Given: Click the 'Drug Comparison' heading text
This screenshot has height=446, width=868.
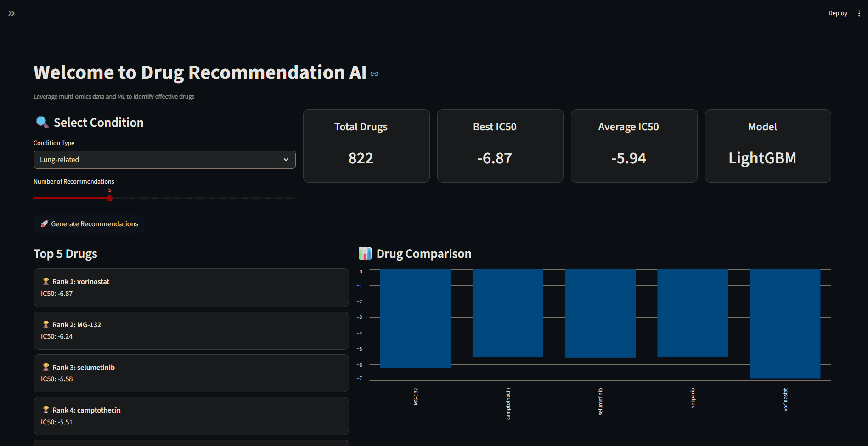Looking at the screenshot, I should [424, 254].
